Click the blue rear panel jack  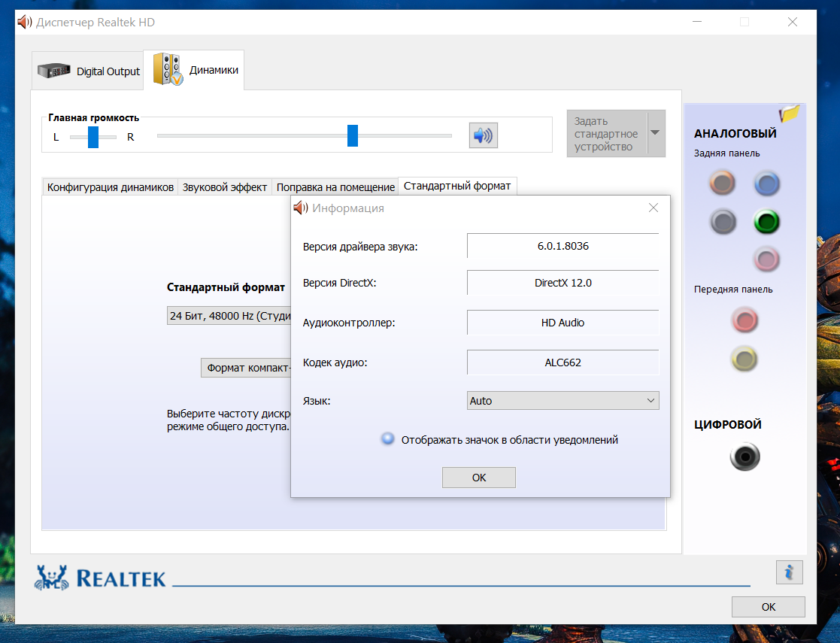[x=767, y=183]
